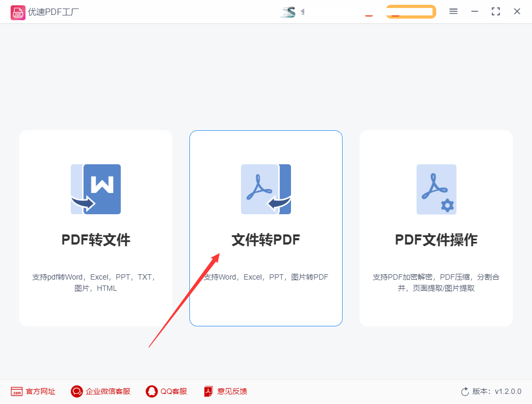
Task: Click the striped S logo in title bar
Action: [x=288, y=12]
